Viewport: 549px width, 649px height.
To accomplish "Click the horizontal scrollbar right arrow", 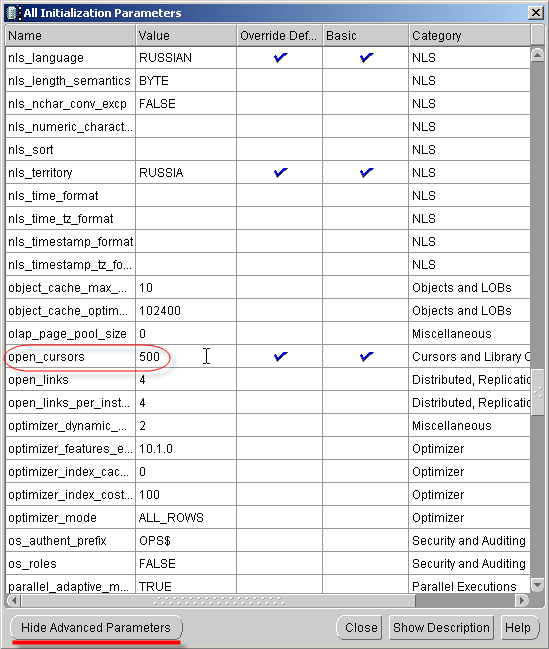I will tap(522, 600).
